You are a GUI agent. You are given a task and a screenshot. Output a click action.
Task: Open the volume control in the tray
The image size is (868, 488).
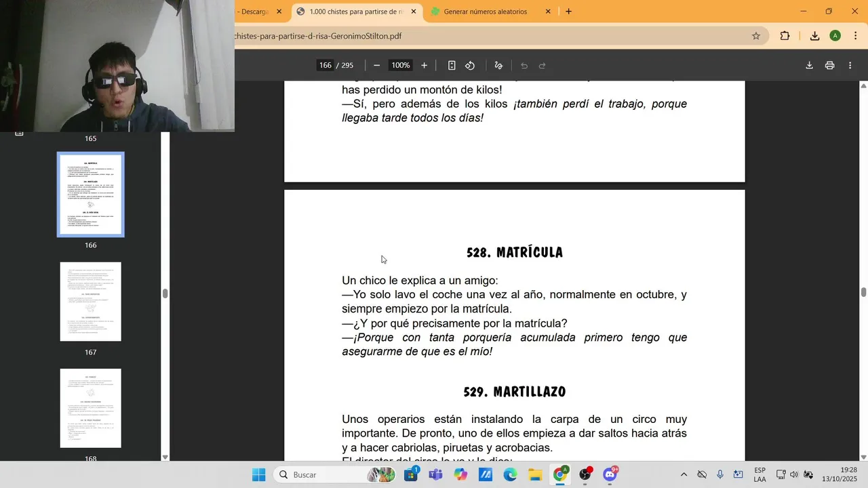(x=794, y=474)
